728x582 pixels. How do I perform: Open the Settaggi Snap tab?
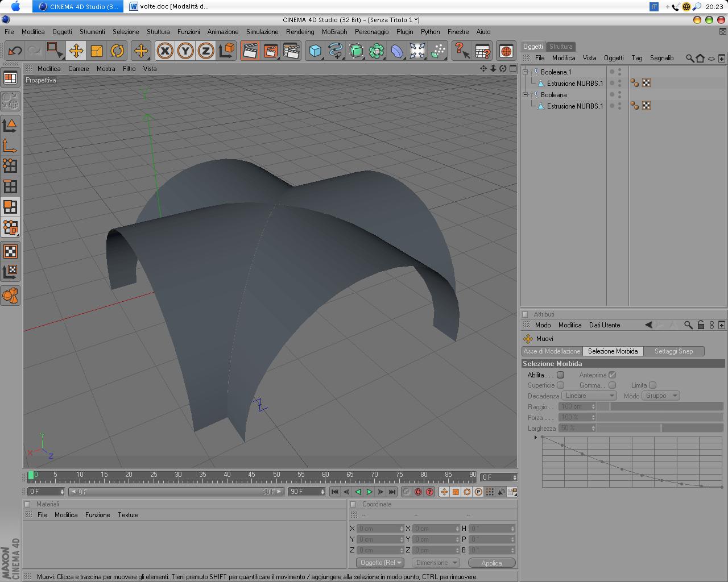(673, 351)
